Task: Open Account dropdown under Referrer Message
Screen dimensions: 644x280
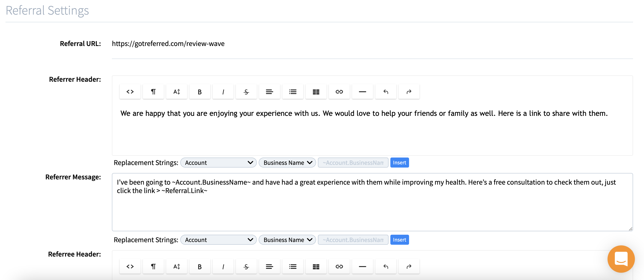Action: click(x=218, y=240)
